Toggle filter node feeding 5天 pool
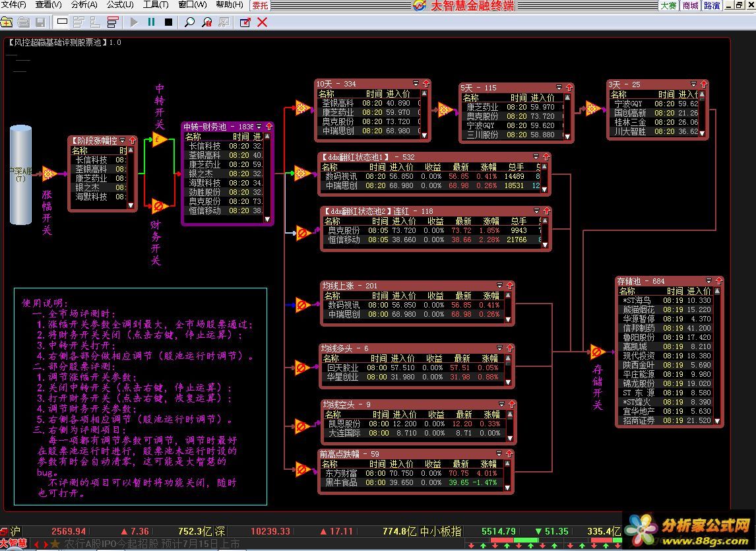 tap(445, 110)
